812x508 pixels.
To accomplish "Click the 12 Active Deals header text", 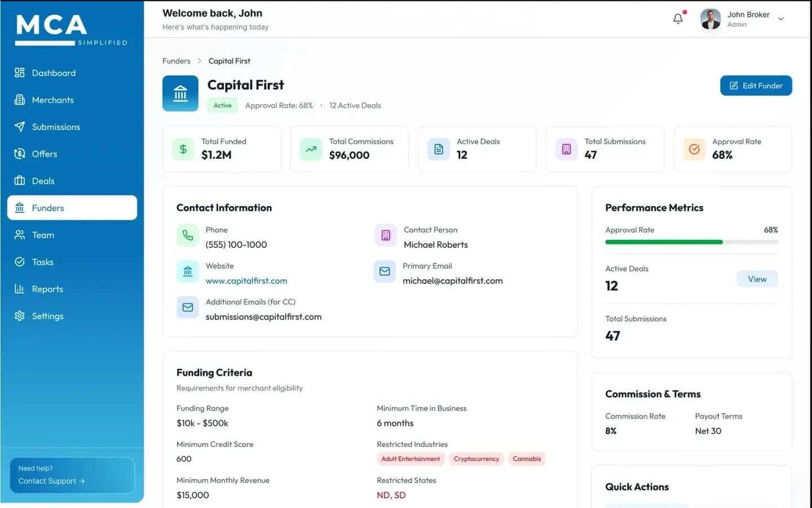I will click(x=355, y=106).
